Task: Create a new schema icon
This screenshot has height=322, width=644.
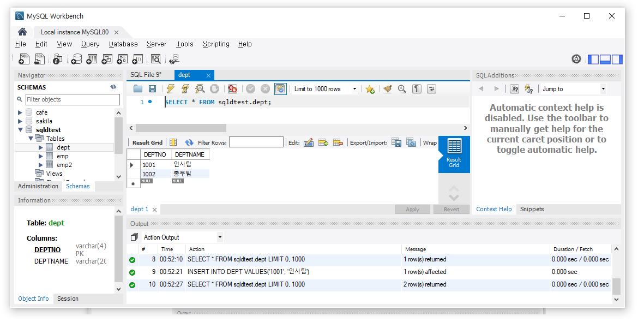Action: [76, 59]
